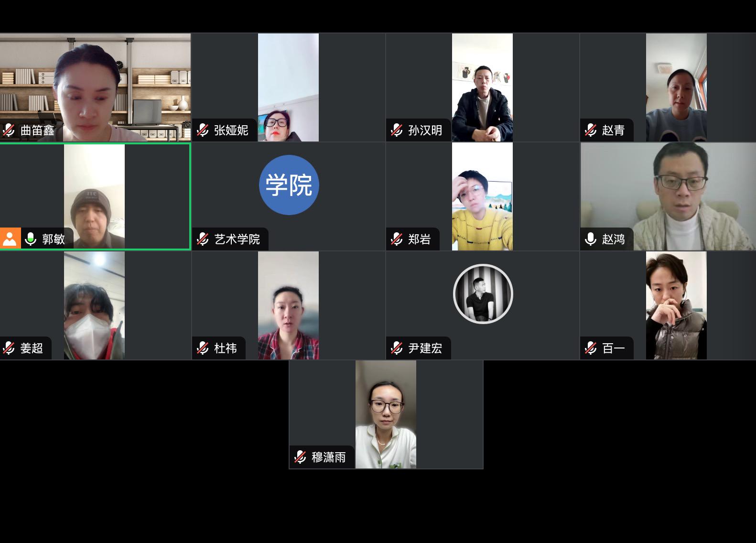Viewport: 756px width, 543px height.
Task: Select 穆潇雨's video tile
Action: [386, 414]
